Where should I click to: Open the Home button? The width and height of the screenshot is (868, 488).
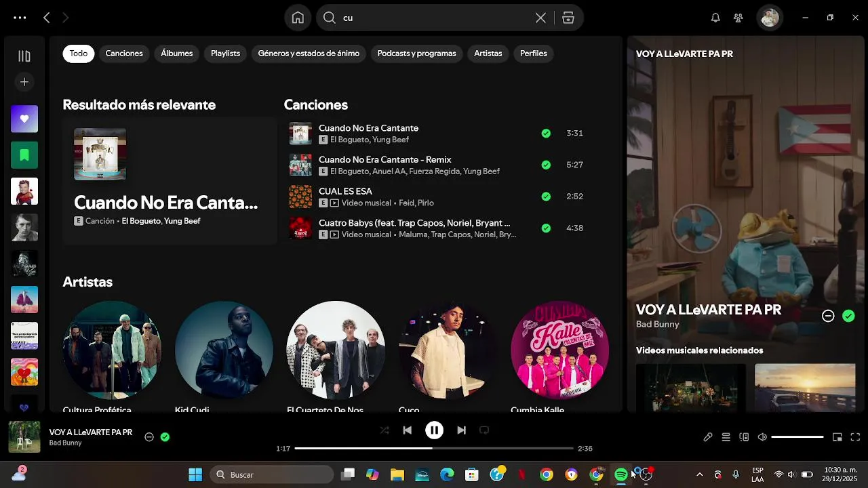click(298, 18)
